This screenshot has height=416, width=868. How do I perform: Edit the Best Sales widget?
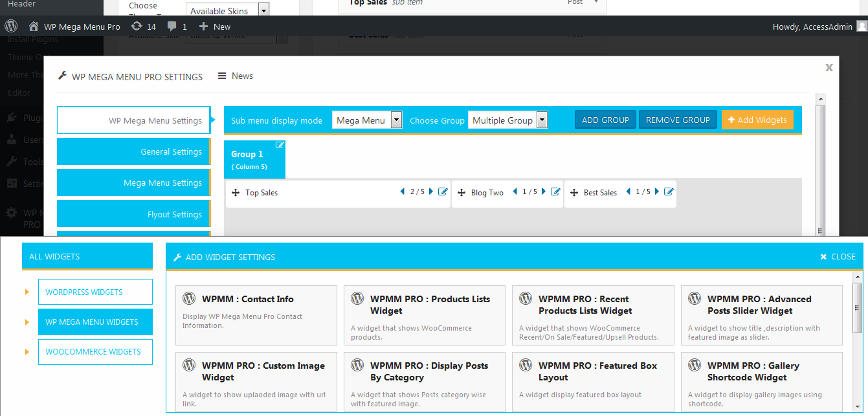pos(669,192)
